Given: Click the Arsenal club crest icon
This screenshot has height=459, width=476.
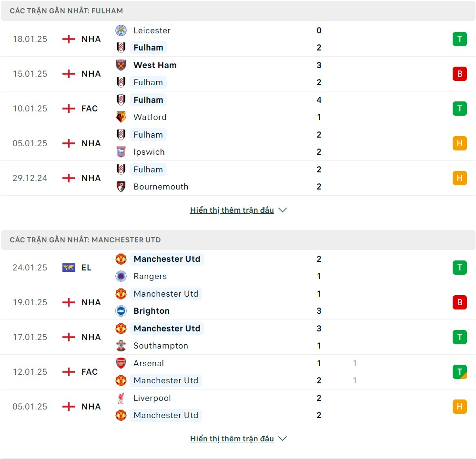Looking at the screenshot, I should [121, 363].
